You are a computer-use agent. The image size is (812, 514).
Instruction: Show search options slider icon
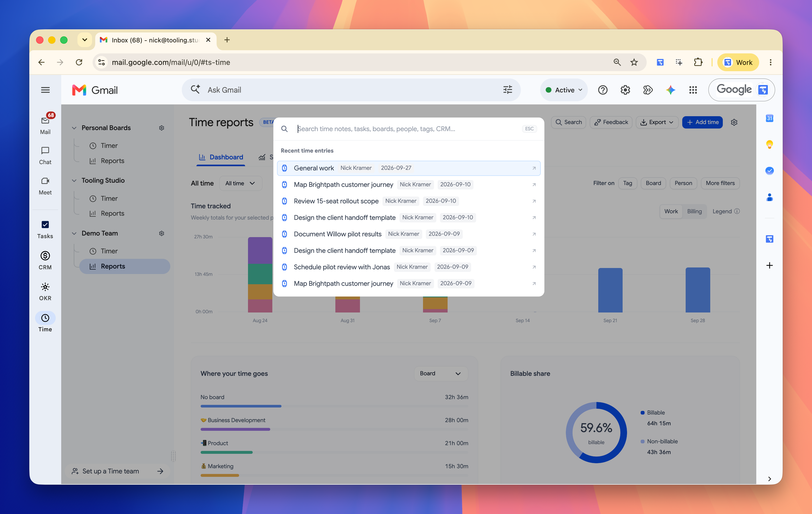tap(507, 90)
